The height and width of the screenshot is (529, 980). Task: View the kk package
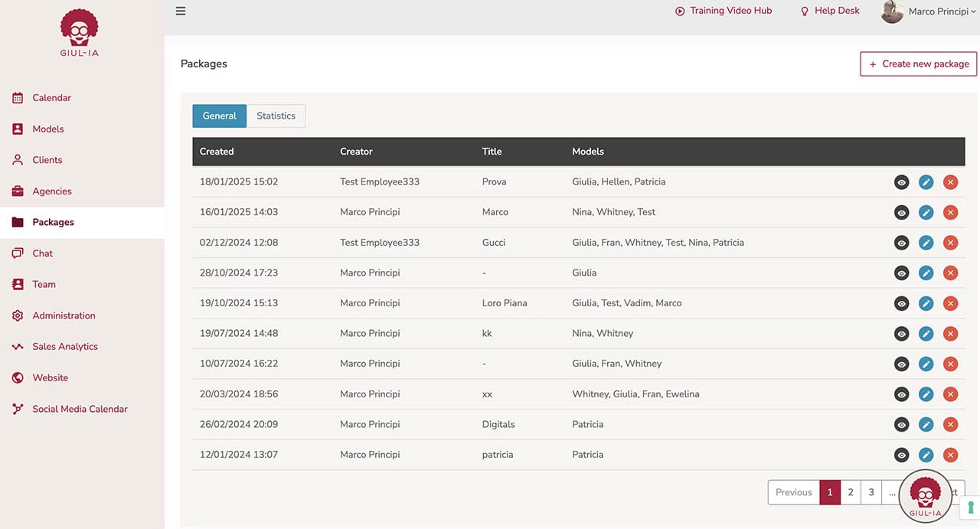pyautogui.click(x=902, y=334)
